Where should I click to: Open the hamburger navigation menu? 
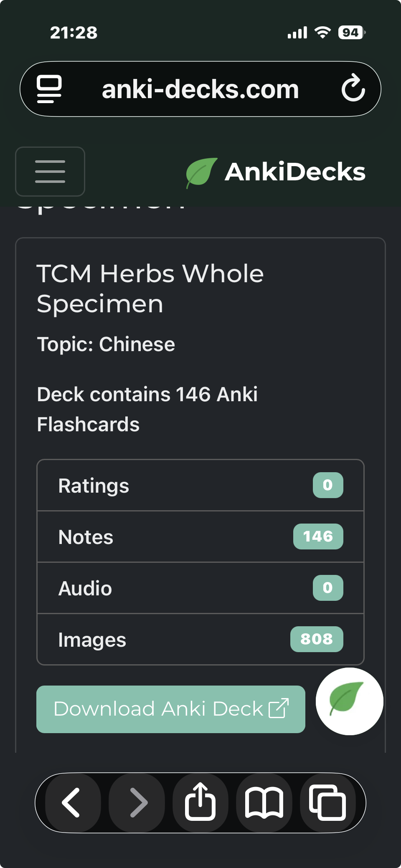(x=50, y=172)
